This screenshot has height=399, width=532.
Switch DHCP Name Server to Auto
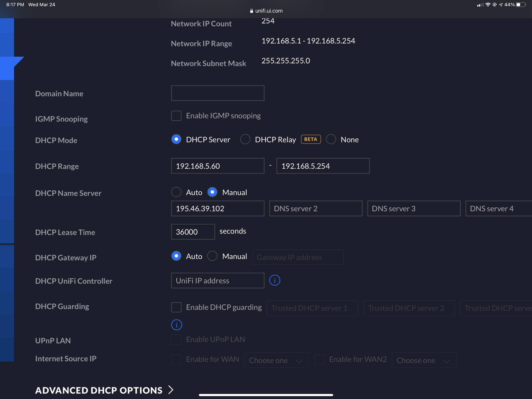(x=176, y=192)
